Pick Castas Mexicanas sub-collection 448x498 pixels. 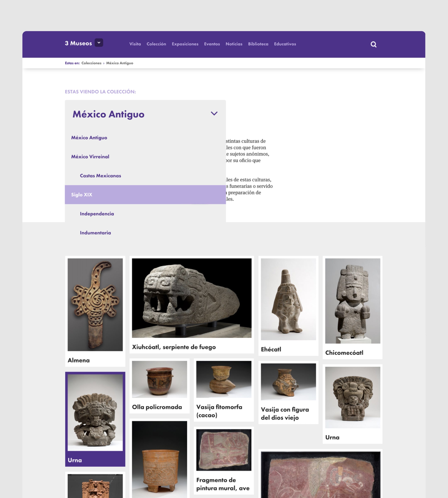(x=100, y=176)
